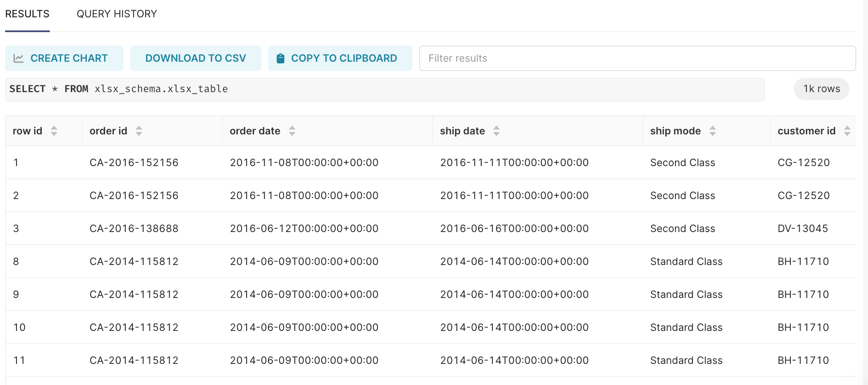Click the 'customer id' column header text

click(x=807, y=131)
